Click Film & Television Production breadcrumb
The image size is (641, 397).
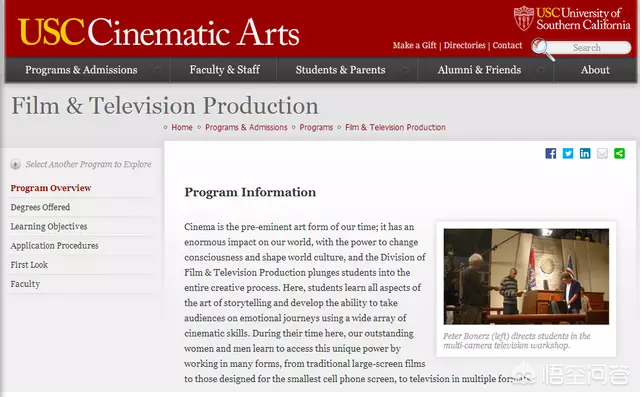(x=395, y=127)
